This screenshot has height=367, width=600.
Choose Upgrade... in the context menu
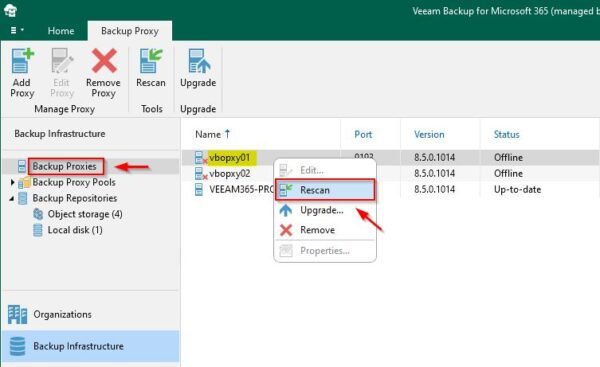click(x=325, y=210)
